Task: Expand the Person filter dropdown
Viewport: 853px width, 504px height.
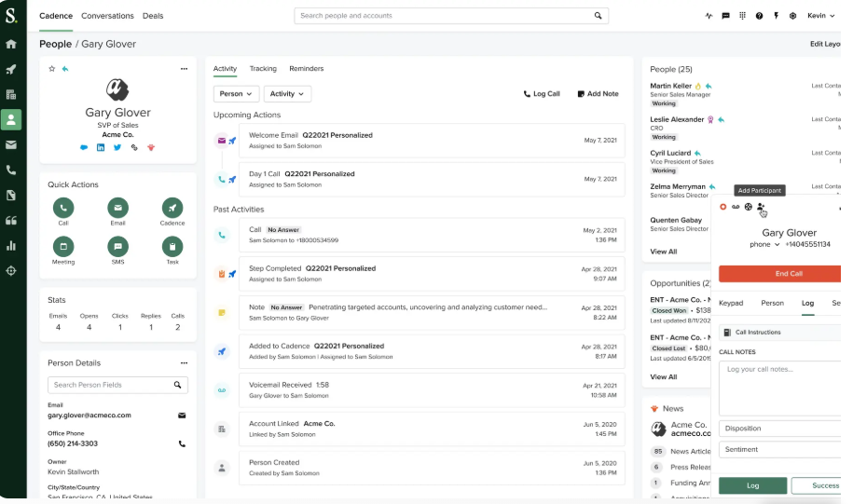Action: (236, 94)
